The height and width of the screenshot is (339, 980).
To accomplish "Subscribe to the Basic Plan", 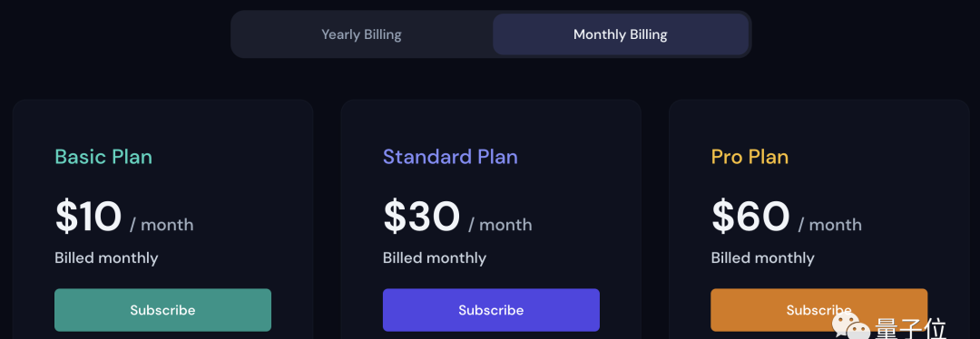I will (162, 310).
